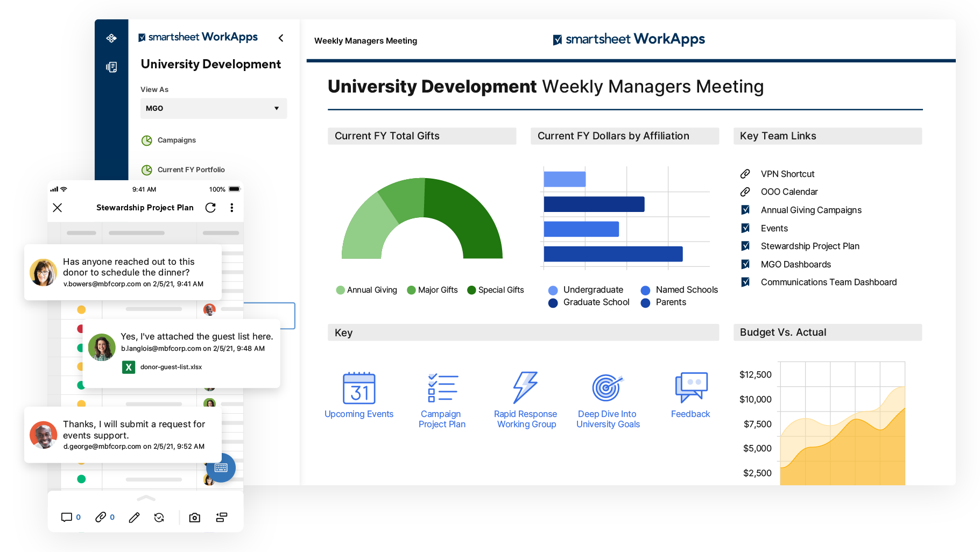Check the Communications Team Dashboard box
The height and width of the screenshot is (552, 980).
point(746,282)
